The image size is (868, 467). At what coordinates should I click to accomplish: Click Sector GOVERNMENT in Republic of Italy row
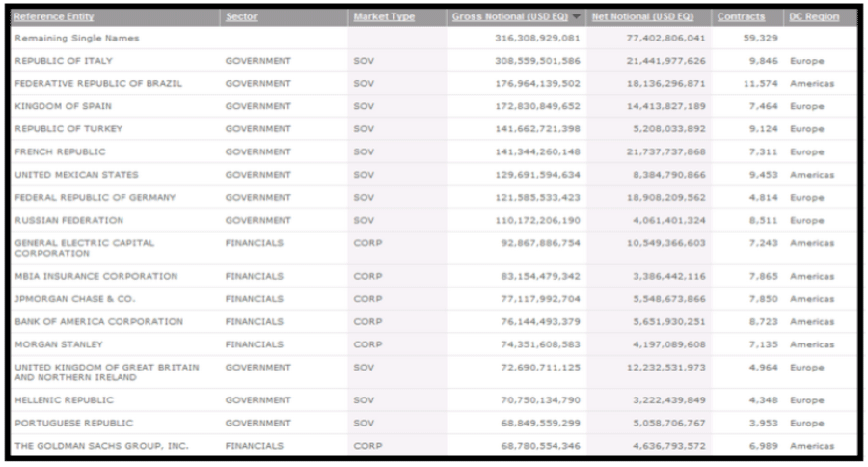(x=258, y=61)
